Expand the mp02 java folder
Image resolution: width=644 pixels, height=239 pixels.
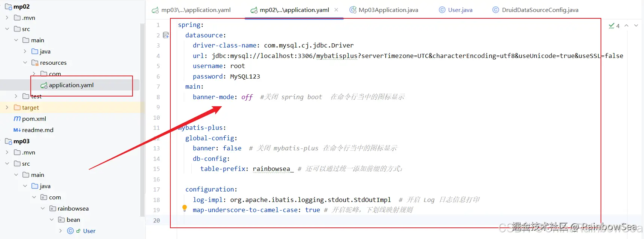pos(25,51)
